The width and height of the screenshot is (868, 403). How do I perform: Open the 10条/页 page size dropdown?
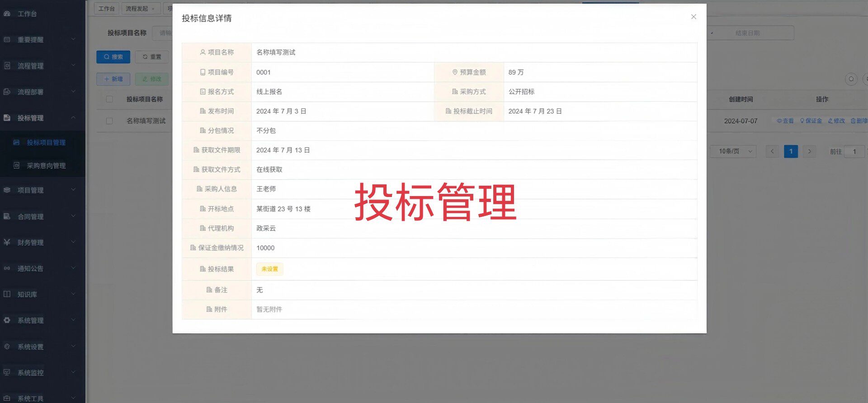(x=733, y=151)
